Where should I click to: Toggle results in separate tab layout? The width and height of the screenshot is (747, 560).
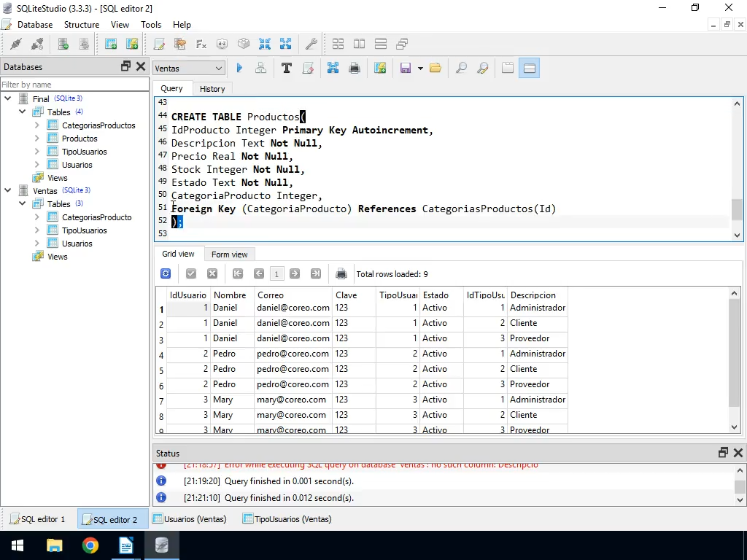point(508,68)
